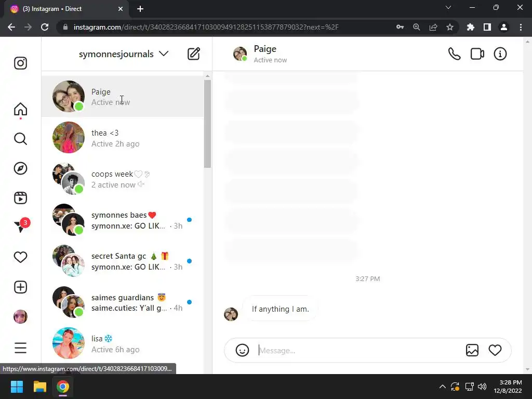This screenshot has height=399, width=532.
Task: Open Messages icon with 3 badge
Action: [x=21, y=225]
